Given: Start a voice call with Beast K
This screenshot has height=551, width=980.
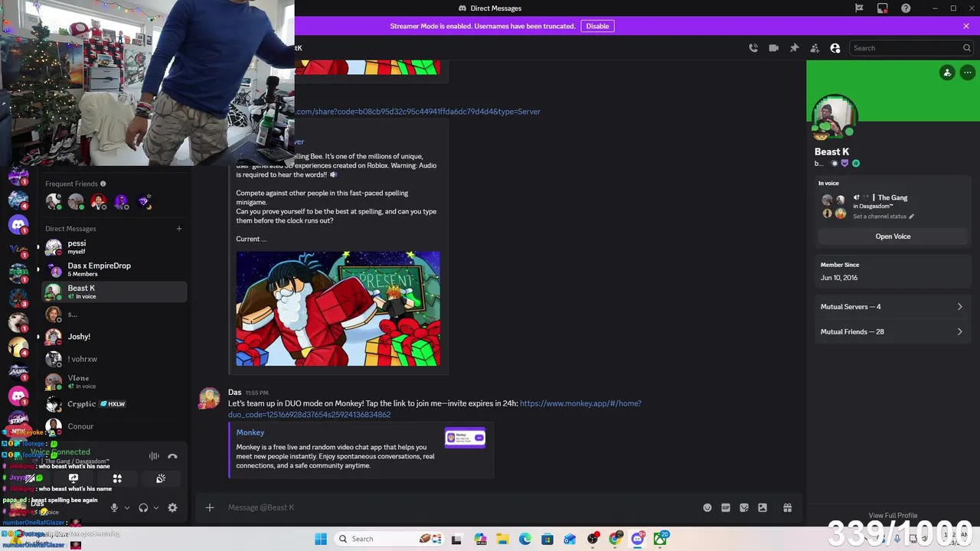Looking at the screenshot, I should [x=753, y=47].
